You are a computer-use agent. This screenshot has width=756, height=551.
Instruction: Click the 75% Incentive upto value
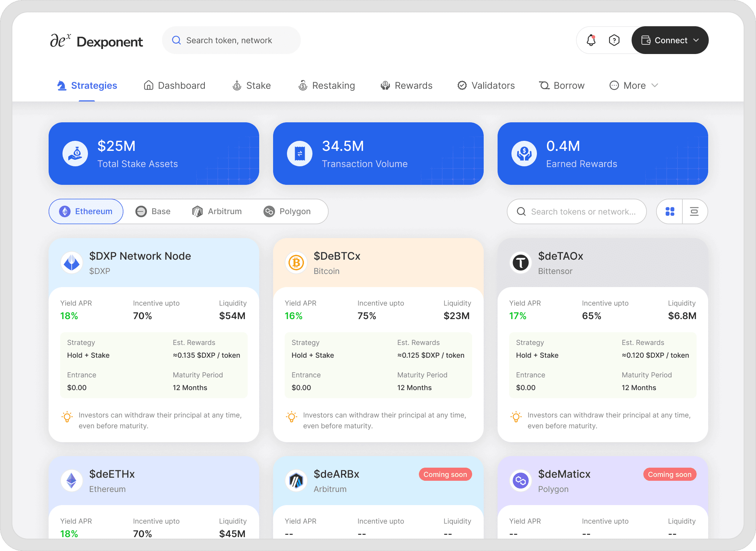click(367, 316)
